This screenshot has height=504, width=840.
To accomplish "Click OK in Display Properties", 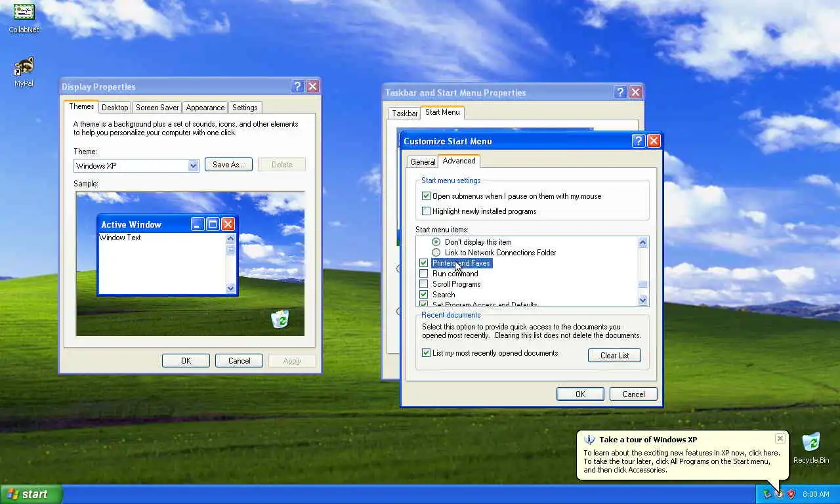I will [186, 361].
